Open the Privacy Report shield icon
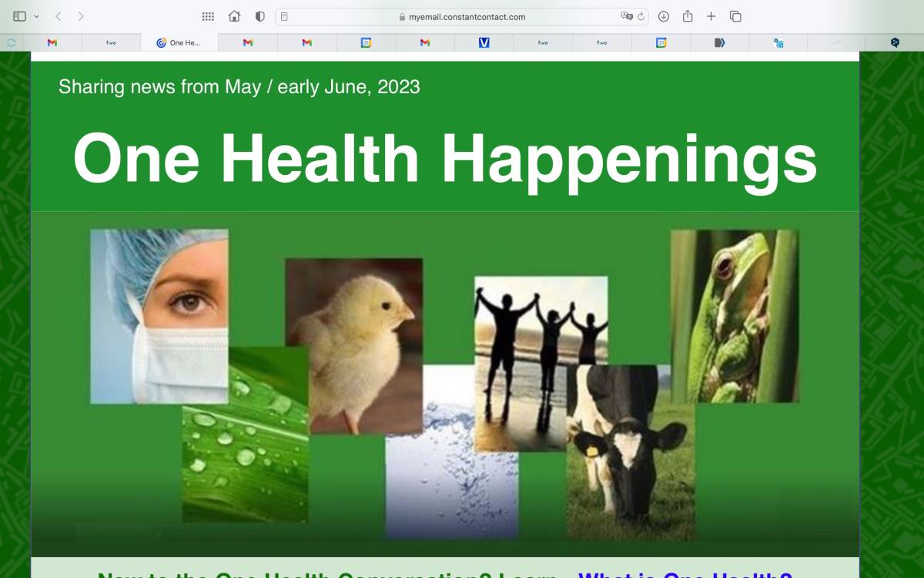 point(259,15)
